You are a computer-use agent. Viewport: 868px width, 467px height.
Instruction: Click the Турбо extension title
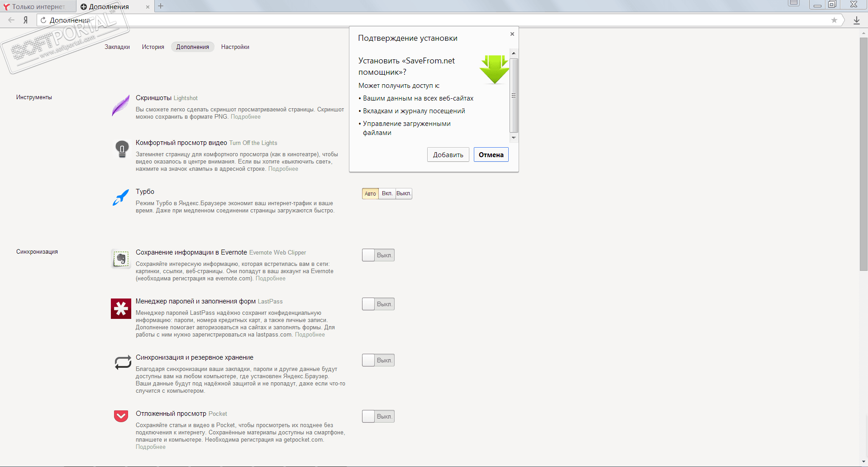click(145, 192)
